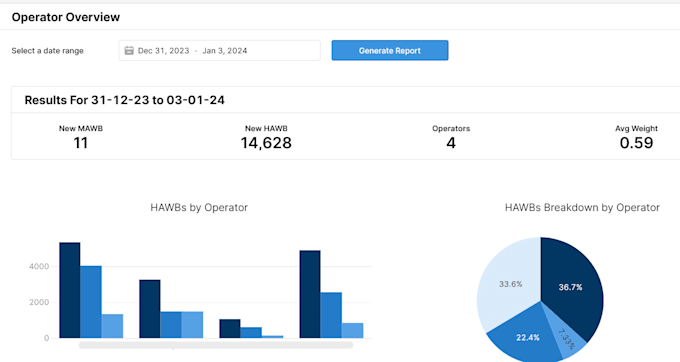The image size is (680, 362).
Task: Click the Operator Overview heading
Action: click(66, 17)
